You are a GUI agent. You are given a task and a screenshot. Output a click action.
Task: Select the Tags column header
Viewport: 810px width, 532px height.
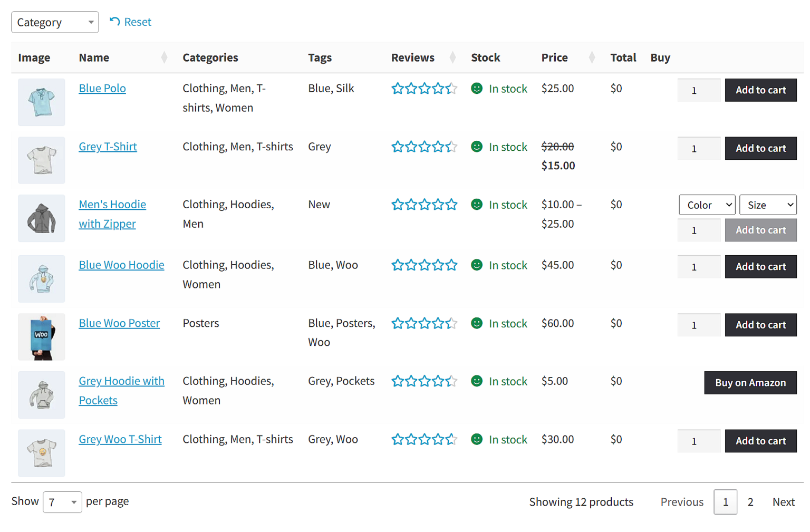click(320, 57)
